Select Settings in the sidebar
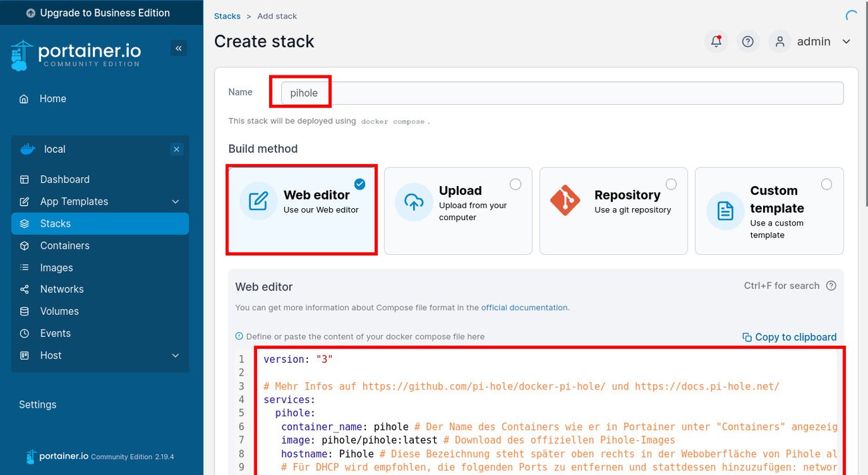The height and width of the screenshot is (475, 868). pos(37,404)
